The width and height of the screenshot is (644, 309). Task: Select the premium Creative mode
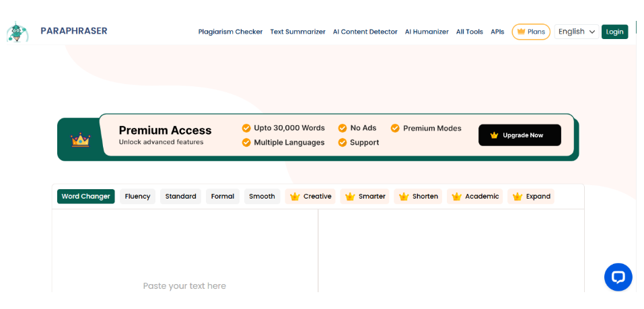(310, 197)
